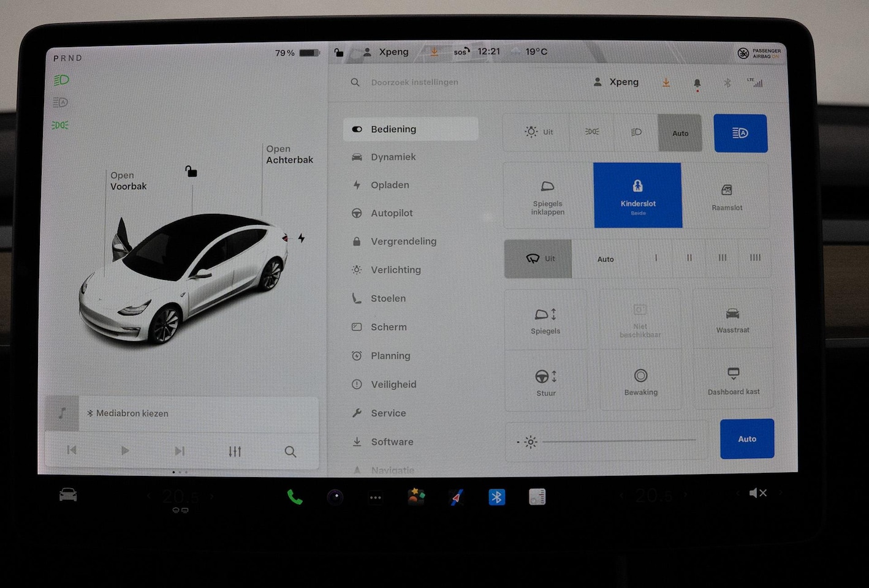Choose media source via Mediabron kiezen

[x=132, y=413]
